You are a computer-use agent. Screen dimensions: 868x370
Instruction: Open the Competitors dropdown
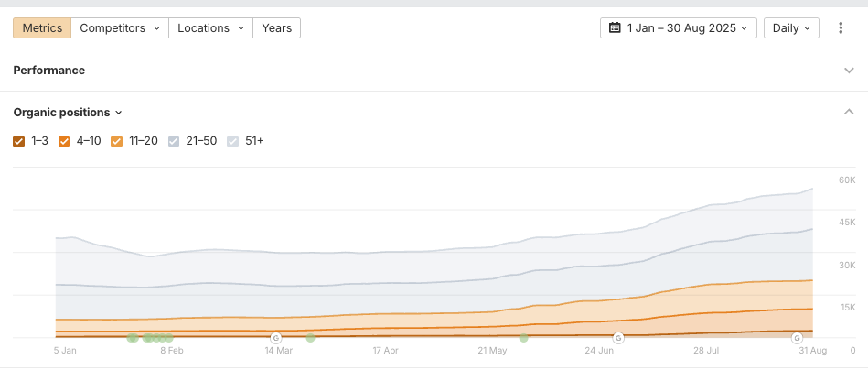click(x=120, y=28)
